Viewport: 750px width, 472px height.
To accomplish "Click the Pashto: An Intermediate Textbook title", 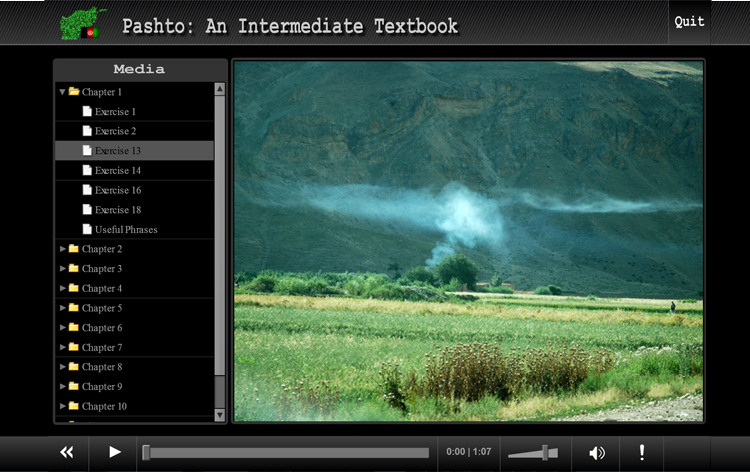I will tap(290, 26).
